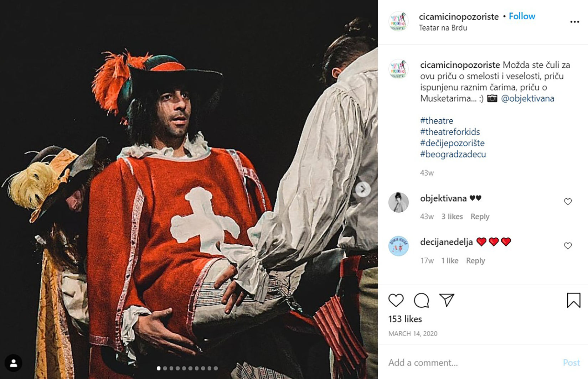Open cicamicinopozoriste avatar in header
The height and width of the screenshot is (379, 588).
(398, 21)
